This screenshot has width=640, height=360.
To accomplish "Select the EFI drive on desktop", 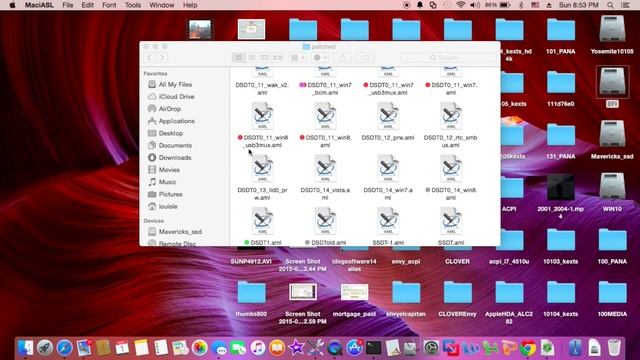I will tap(612, 83).
